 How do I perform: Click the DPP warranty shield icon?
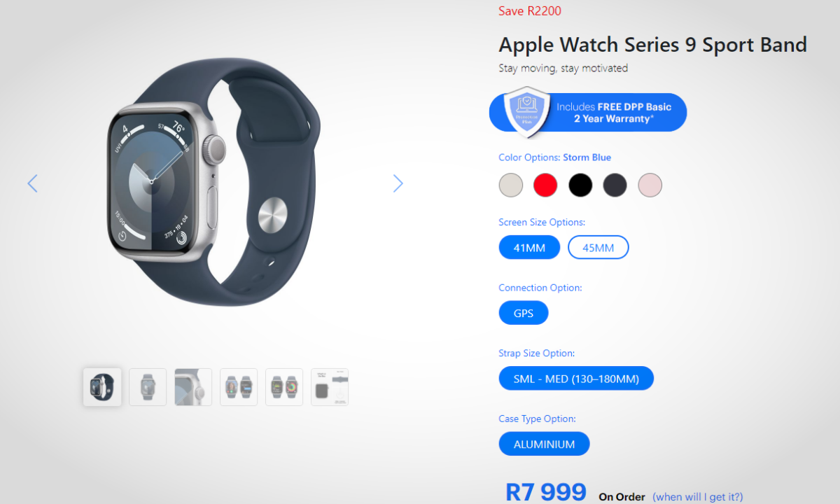[x=526, y=112]
